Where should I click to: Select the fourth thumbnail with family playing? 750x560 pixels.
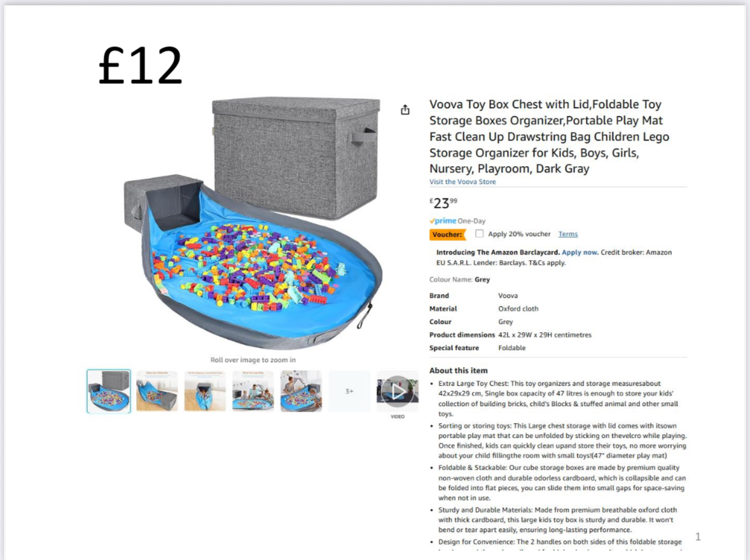pos(253,391)
